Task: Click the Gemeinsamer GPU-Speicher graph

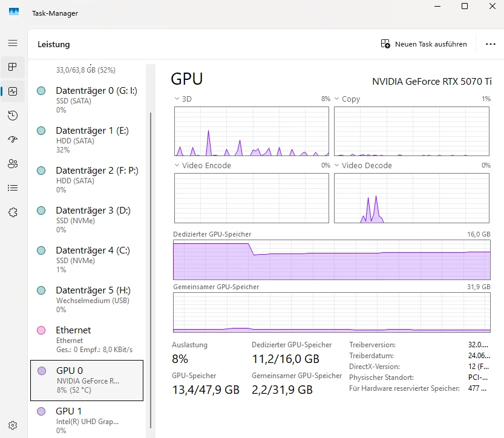Action: (332, 312)
